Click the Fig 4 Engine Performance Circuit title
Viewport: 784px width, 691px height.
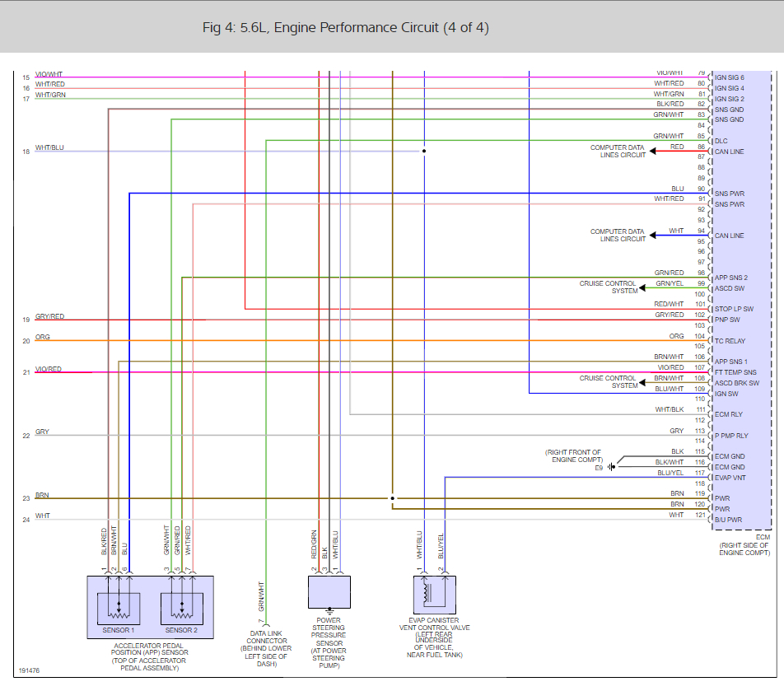point(346,27)
